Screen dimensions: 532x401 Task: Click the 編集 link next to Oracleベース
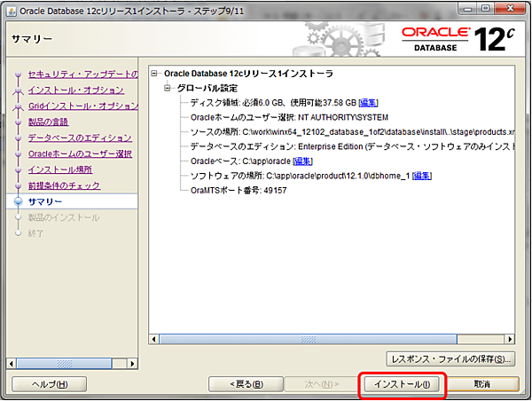click(302, 161)
